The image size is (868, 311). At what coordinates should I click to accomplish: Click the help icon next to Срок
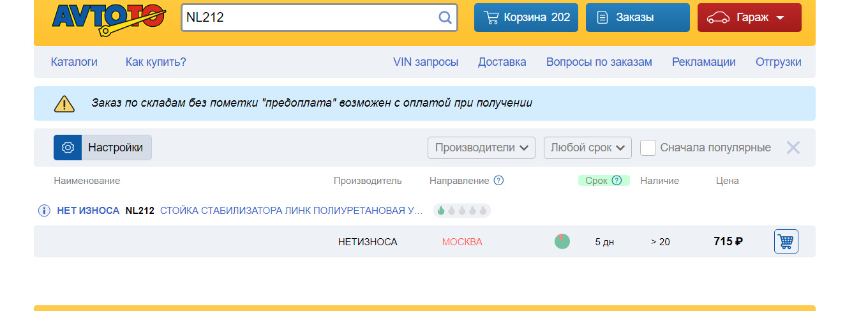point(617,181)
